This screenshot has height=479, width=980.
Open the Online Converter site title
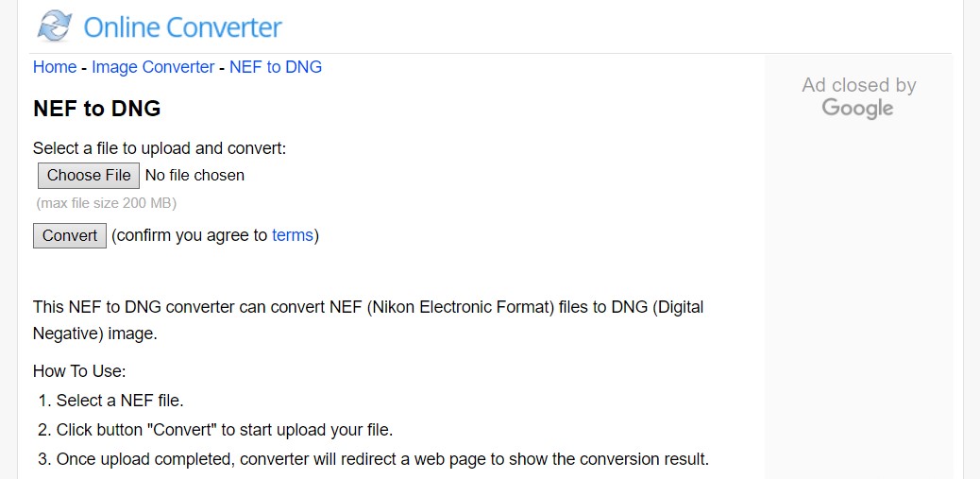pyautogui.click(x=182, y=27)
